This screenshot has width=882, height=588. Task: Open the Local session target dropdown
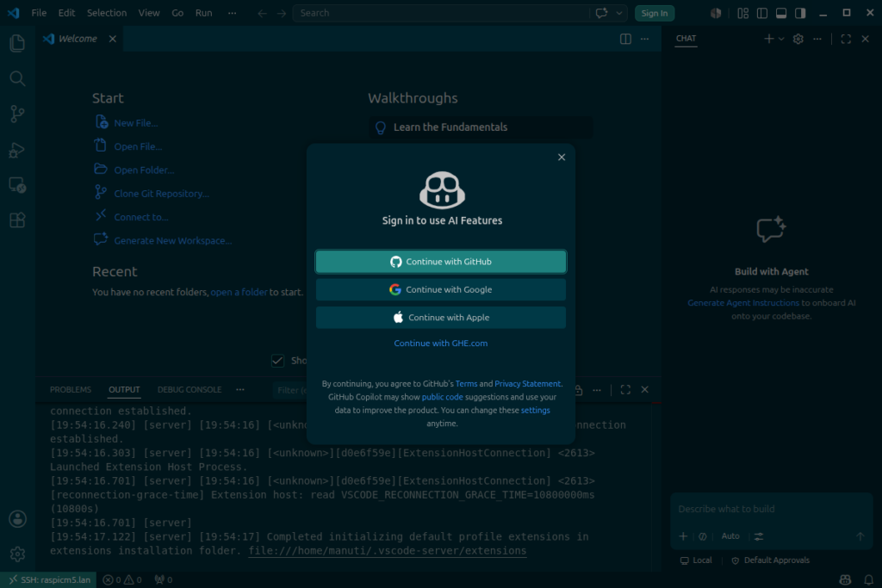coord(696,560)
